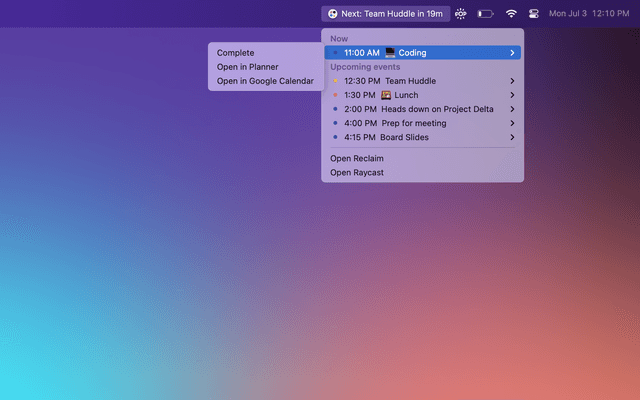Select the 2:00 PM Heads down on Project Delta event

click(420, 109)
